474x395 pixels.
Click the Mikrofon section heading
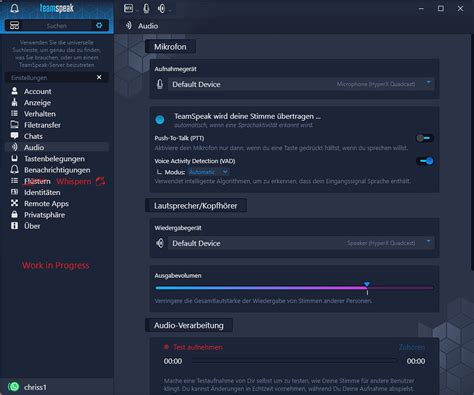(170, 47)
